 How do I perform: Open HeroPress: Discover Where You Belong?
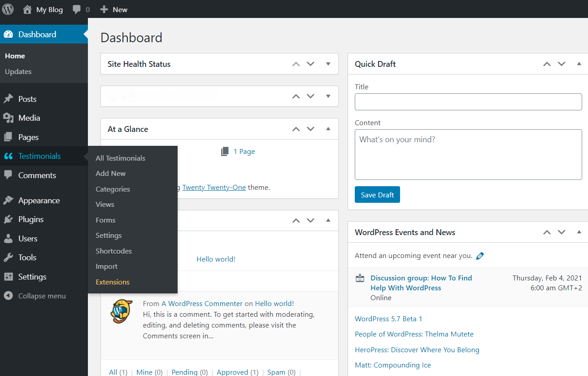[x=417, y=350]
